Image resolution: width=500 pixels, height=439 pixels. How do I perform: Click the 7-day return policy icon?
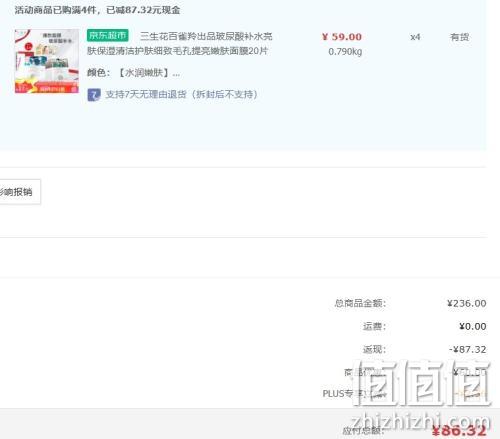(94, 95)
